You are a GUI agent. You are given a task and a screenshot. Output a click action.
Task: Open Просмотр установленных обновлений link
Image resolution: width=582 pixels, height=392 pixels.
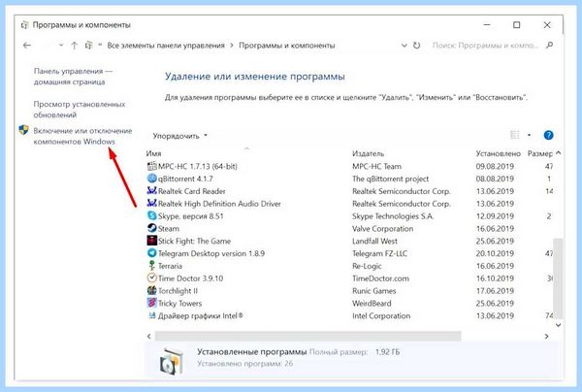[x=80, y=109]
